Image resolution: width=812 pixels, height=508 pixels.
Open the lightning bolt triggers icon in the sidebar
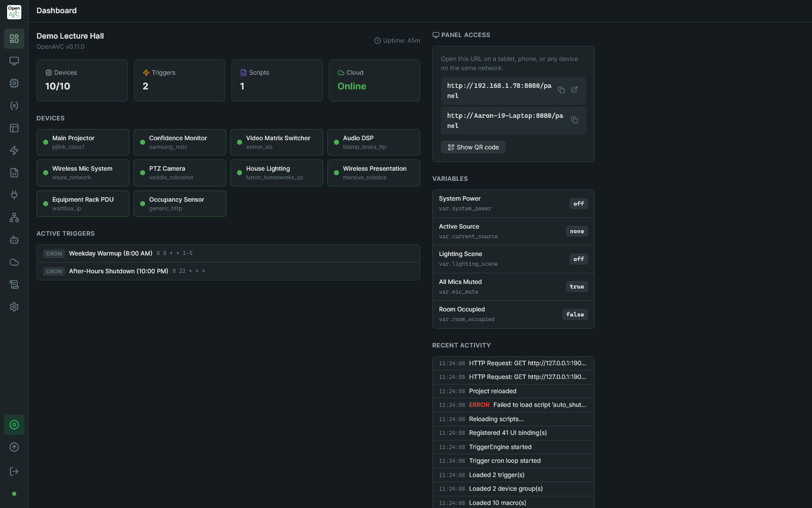coord(14,150)
